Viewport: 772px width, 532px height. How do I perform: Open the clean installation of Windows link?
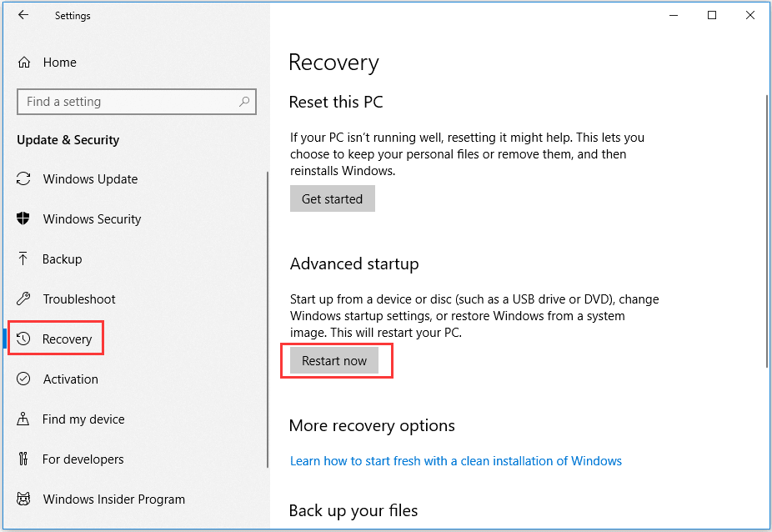click(456, 460)
